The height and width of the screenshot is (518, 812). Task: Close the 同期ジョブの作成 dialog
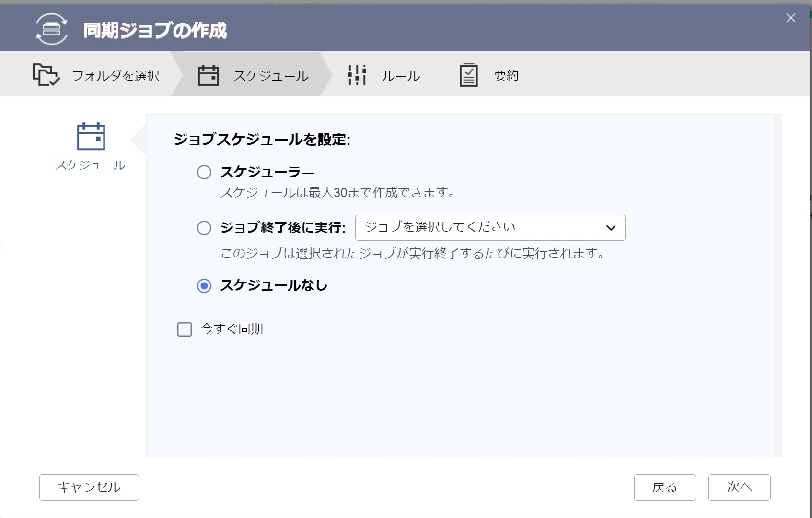(790, 18)
